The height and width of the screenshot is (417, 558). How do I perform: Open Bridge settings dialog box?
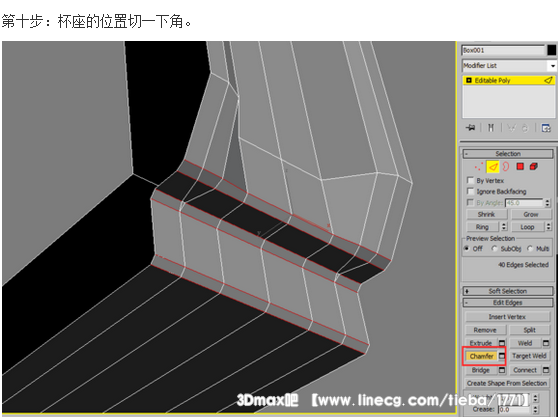(x=502, y=370)
